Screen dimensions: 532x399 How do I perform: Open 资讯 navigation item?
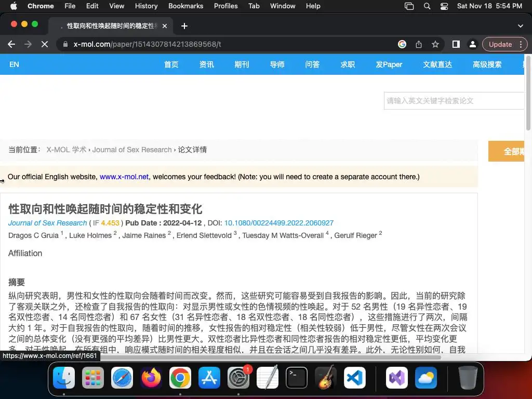click(206, 64)
